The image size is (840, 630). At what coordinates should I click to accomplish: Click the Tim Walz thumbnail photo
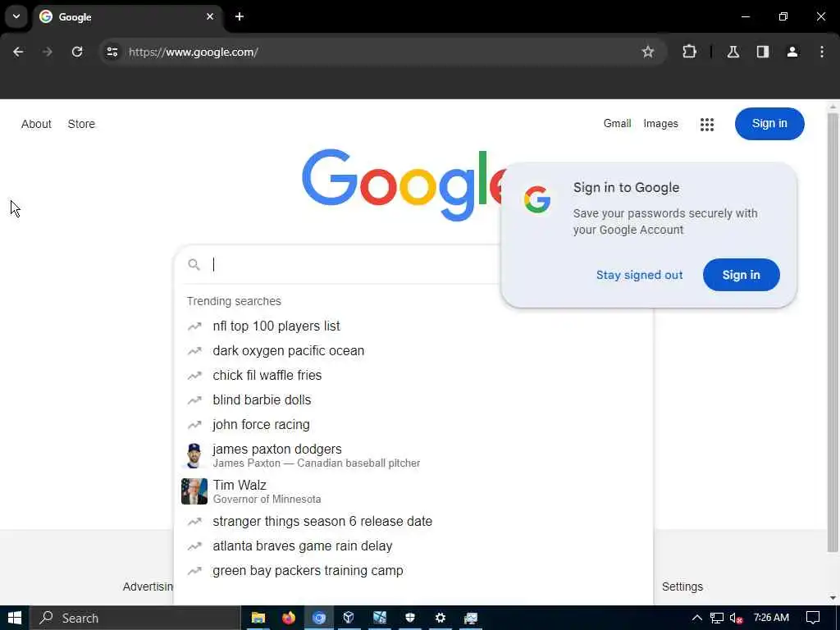click(194, 491)
